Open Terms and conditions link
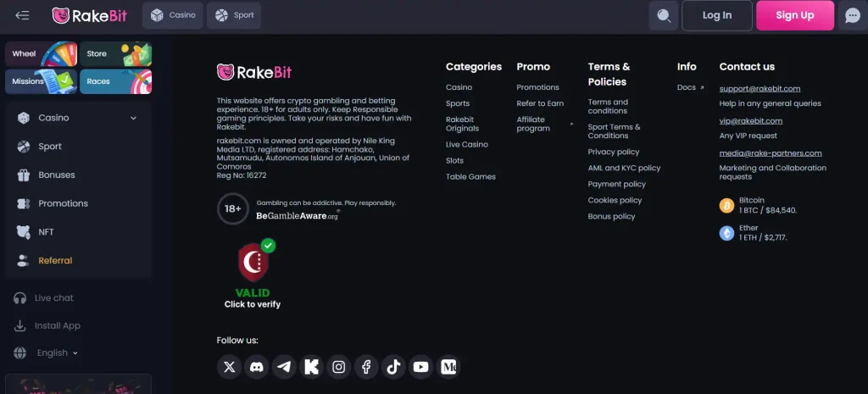Viewport: 868px width, 394px height. (608, 106)
